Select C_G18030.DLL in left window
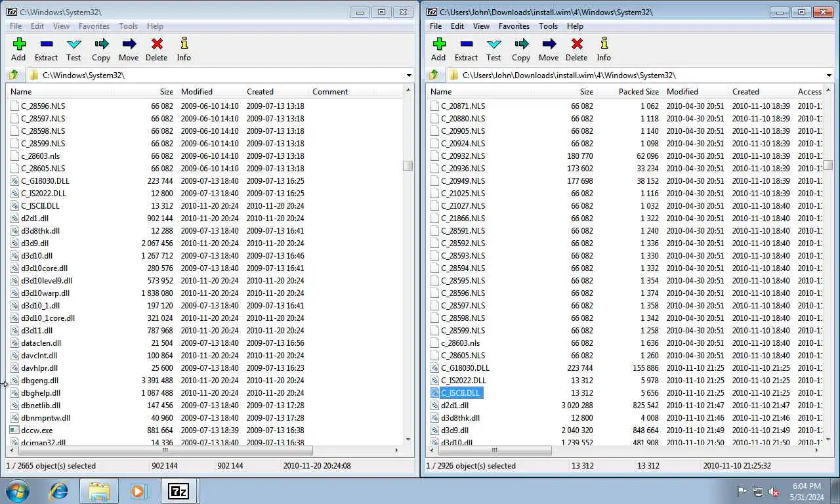The width and height of the screenshot is (840, 504). click(45, 180)
